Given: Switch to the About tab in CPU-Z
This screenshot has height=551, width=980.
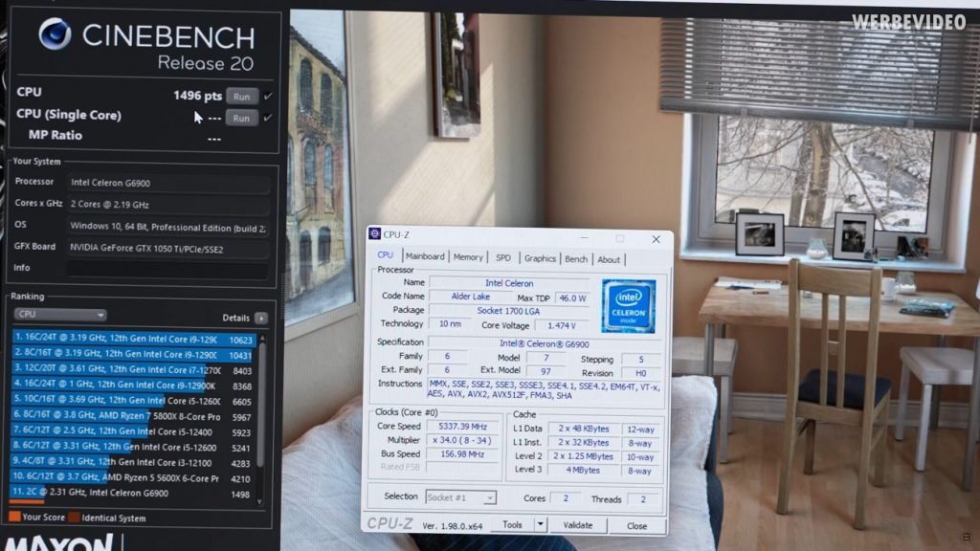Looking at the screenshot, I should click(x=609, y=260).
